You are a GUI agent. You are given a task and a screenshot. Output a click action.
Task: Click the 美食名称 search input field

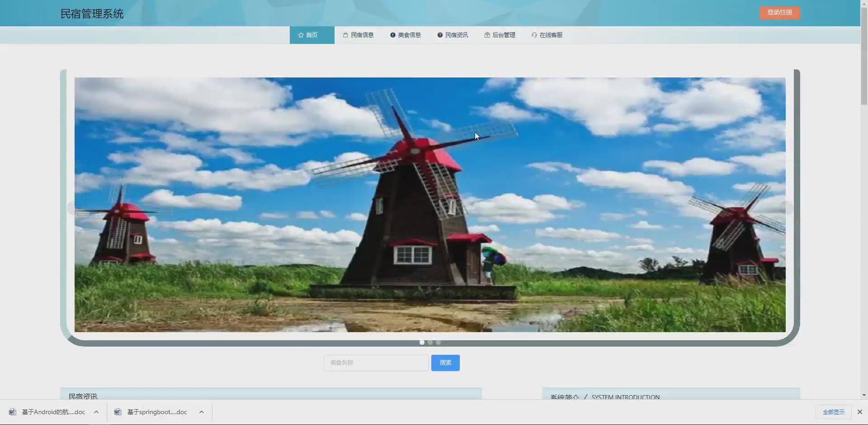click(376, 363)
